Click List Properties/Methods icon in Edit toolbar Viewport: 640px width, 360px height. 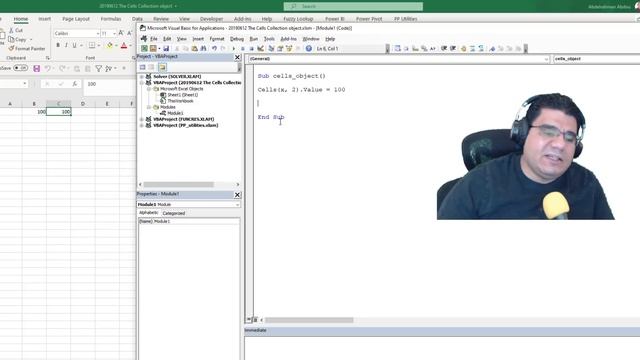click(398, 49)
